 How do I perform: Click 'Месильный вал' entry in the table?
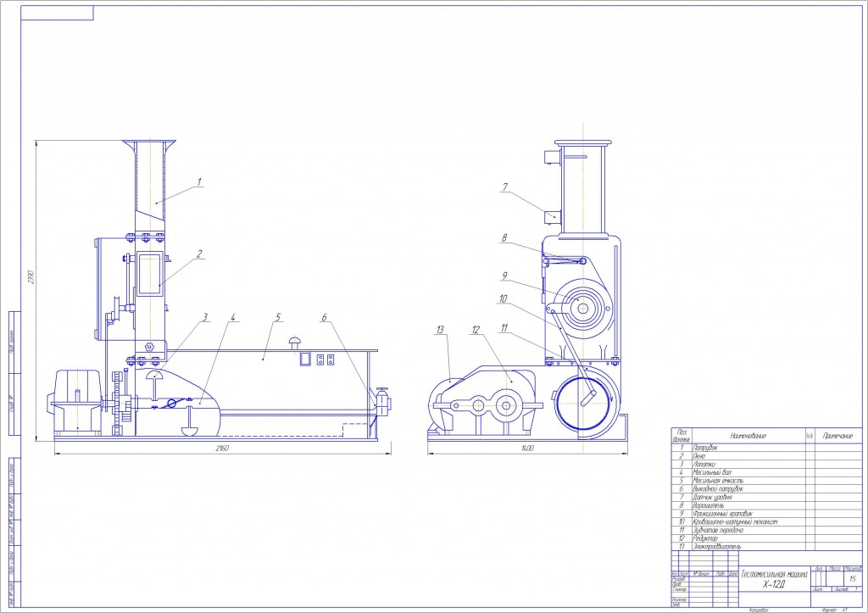click(x=712, y=473)
